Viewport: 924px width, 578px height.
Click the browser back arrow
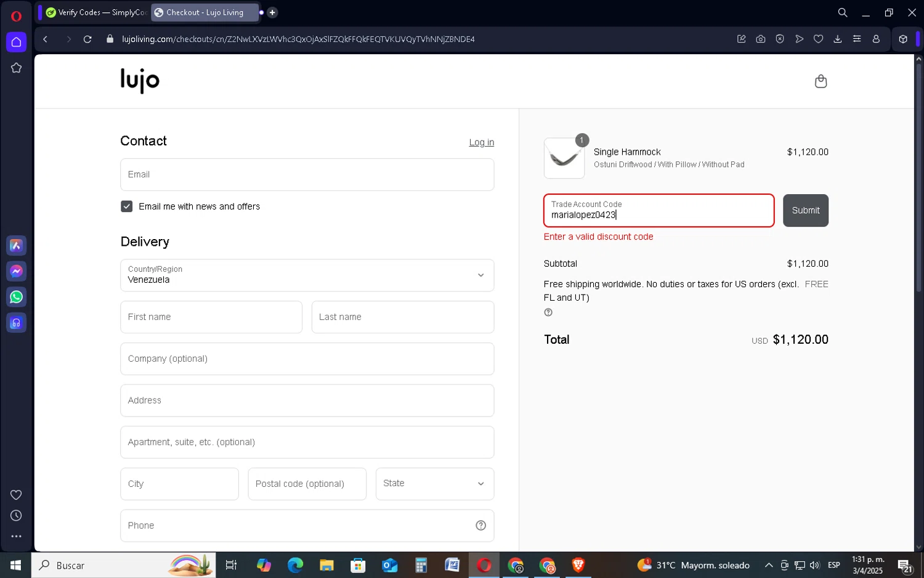(x=46, y=39)
